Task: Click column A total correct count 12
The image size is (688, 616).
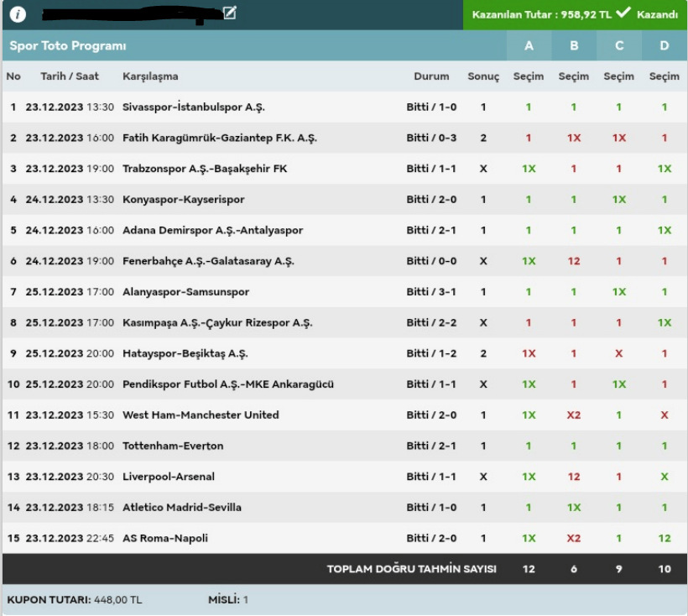Action: point(529,569)
